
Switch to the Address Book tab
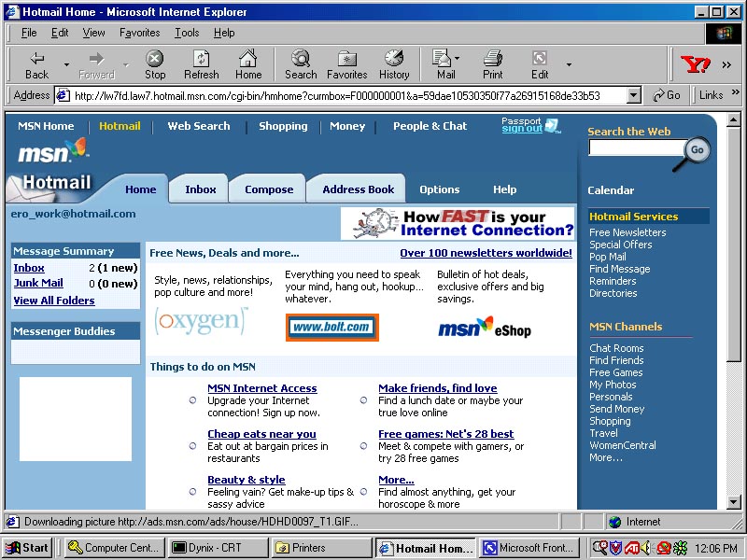(358, 189)
